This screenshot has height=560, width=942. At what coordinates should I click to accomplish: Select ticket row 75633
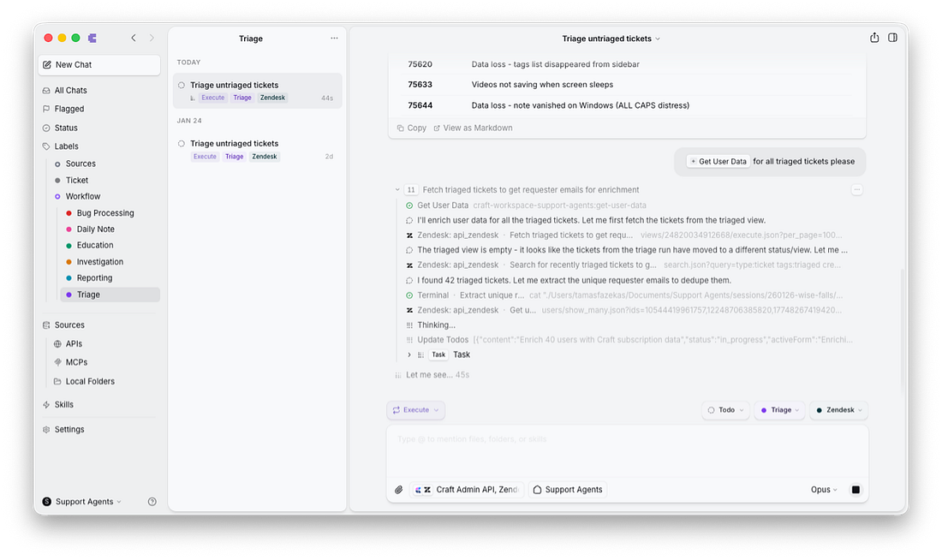[627, 85]
